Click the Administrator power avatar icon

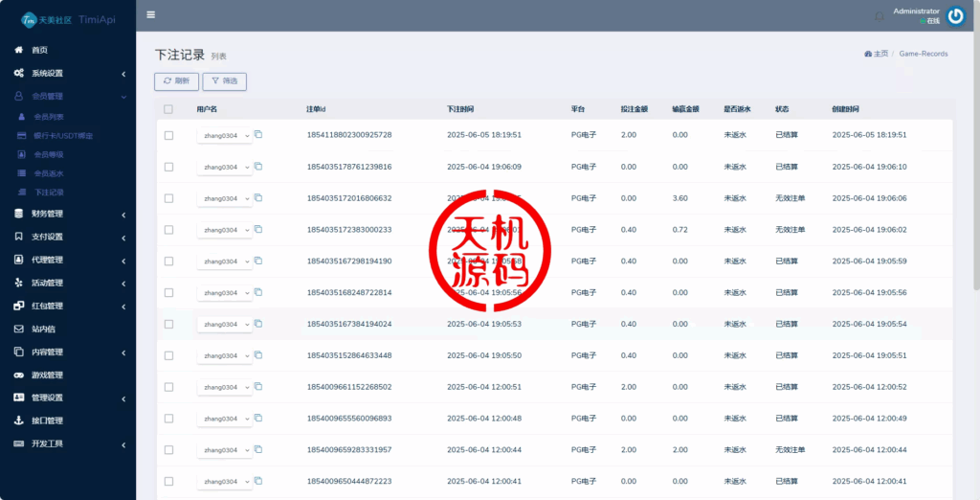(x=955, y=15)
